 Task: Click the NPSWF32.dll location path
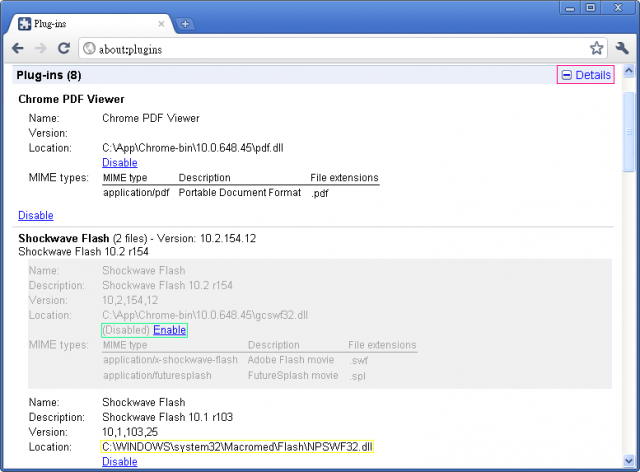[x=237, y=447]
